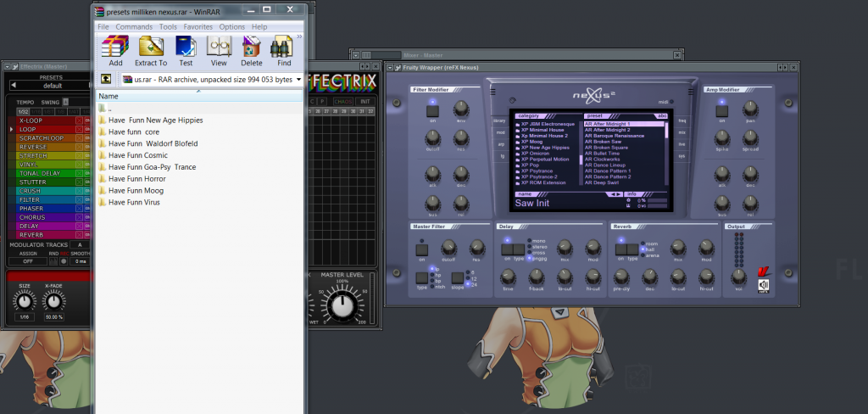Click the wrapper settings icon in Fruity Wrapper titlebar
Image resolution: width=868 pixels, height=414 pixels.
(x=397, y=68)
